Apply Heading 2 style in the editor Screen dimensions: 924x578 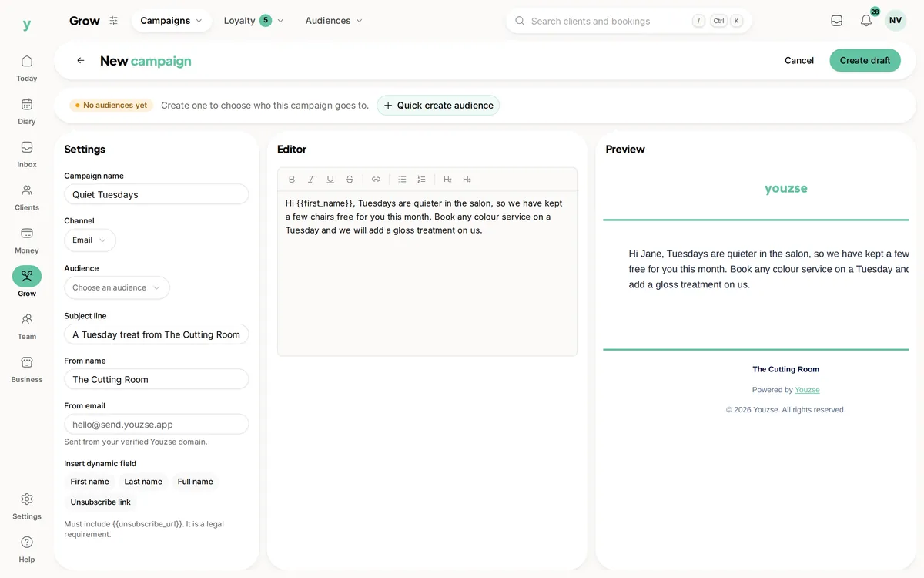(447, 180)
